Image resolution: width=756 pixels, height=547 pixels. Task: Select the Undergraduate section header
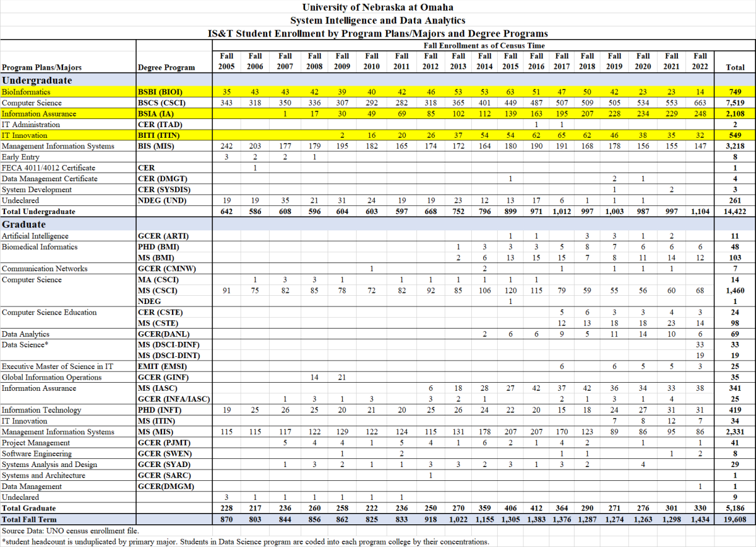[x=37, y=81]
